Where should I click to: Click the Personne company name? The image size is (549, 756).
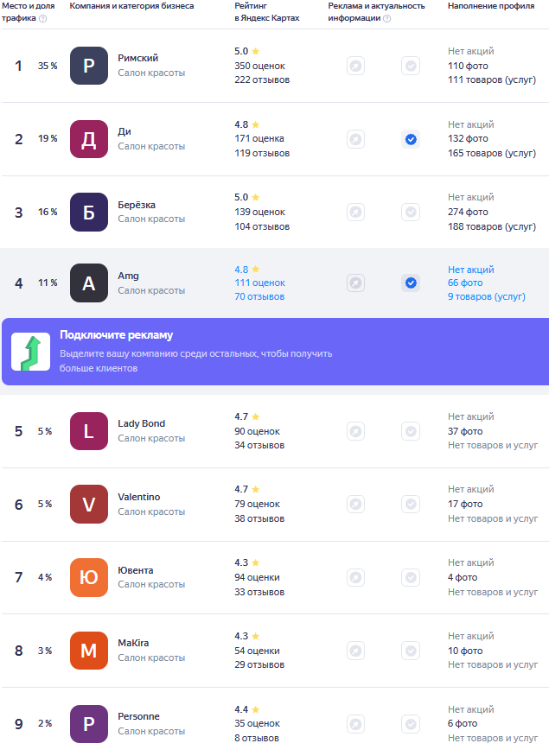[138, 716]
